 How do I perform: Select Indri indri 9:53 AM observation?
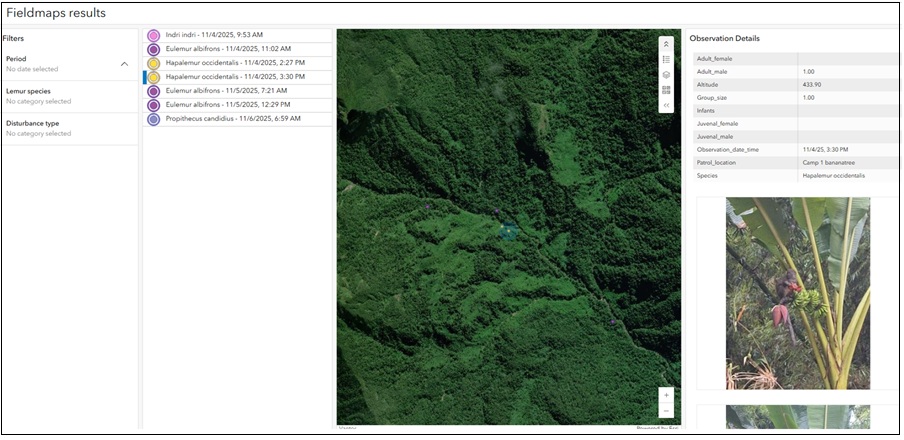pos(214,35)
